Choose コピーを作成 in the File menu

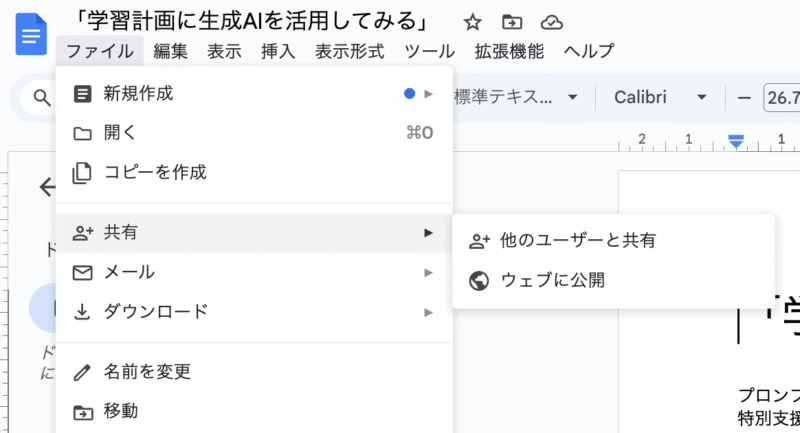click(x=155, y=172)
